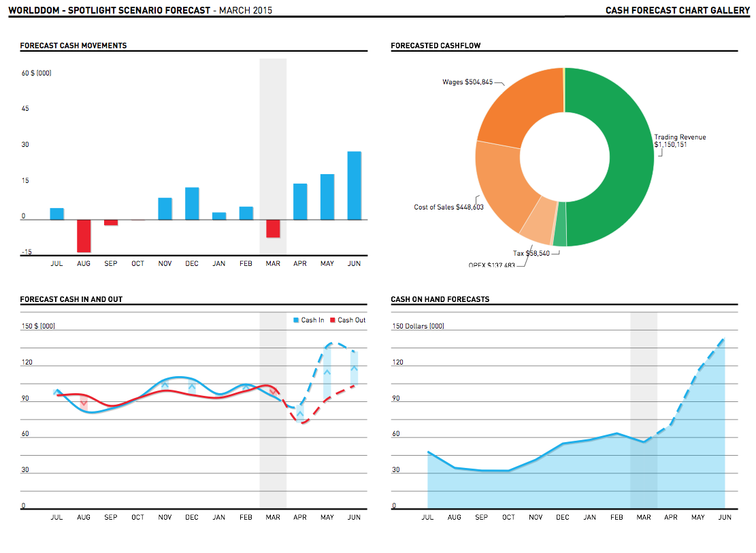Click the OCT label under Cash Movements chart

[138, 264]
